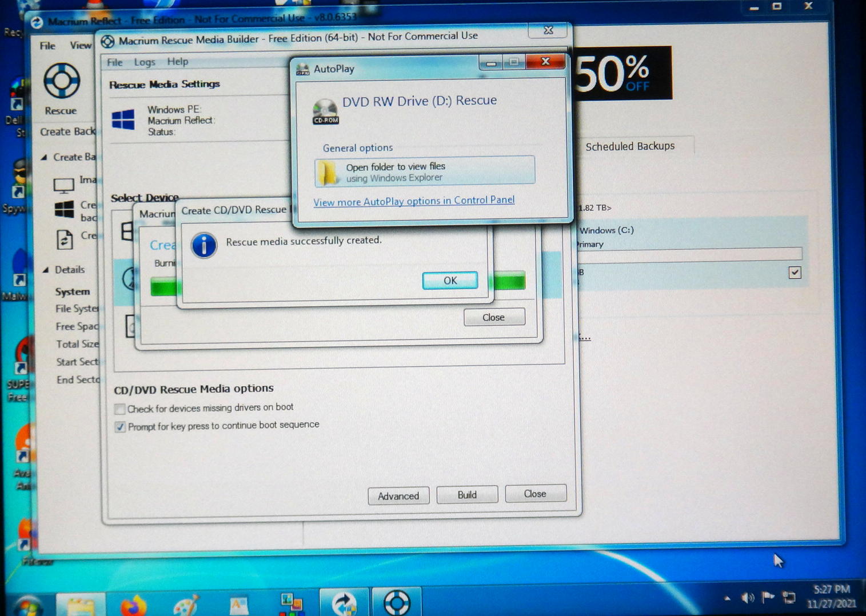
Task: Open the Advanced rescue media settings
Action: pyautogui.click(x=398, y=496)
